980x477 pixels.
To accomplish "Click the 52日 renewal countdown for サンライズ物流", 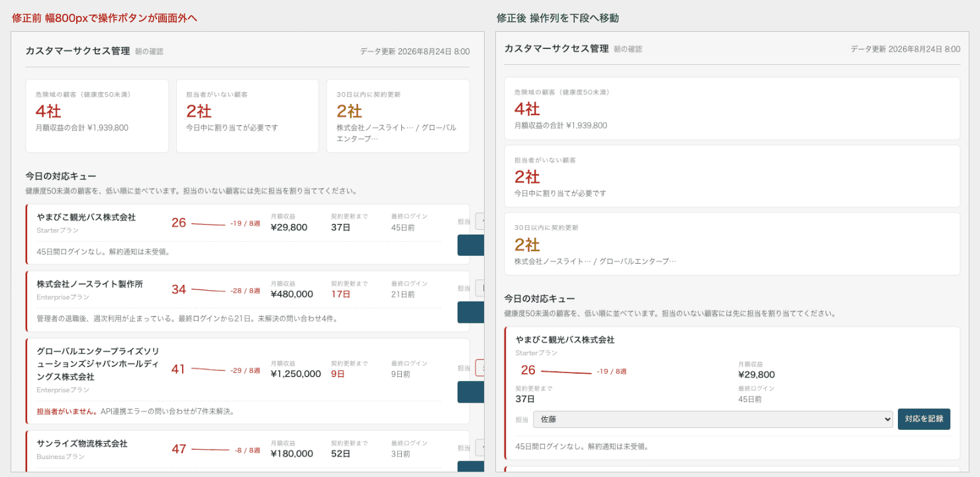I will [x=341, y=454].
